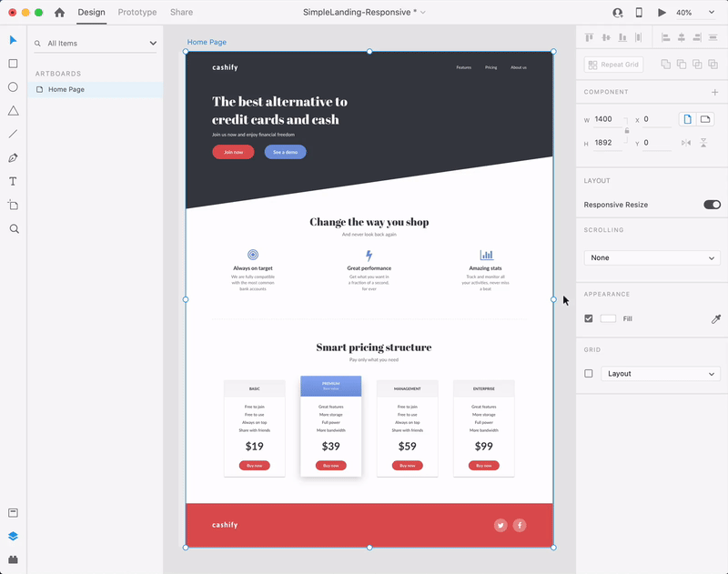Click the Facebook icon in footer
This screenshot has width=728, height=574.
click(520, 525)
